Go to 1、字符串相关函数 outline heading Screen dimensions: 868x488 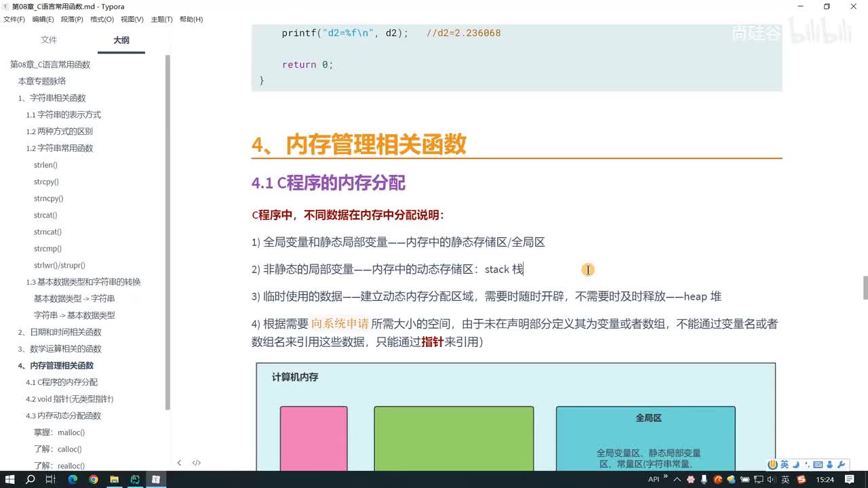[52, 98]
